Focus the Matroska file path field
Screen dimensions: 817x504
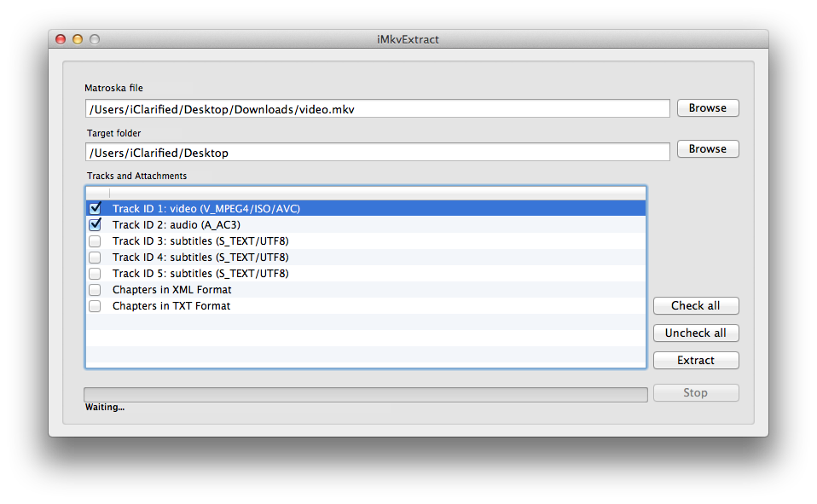tap(377, 109)
